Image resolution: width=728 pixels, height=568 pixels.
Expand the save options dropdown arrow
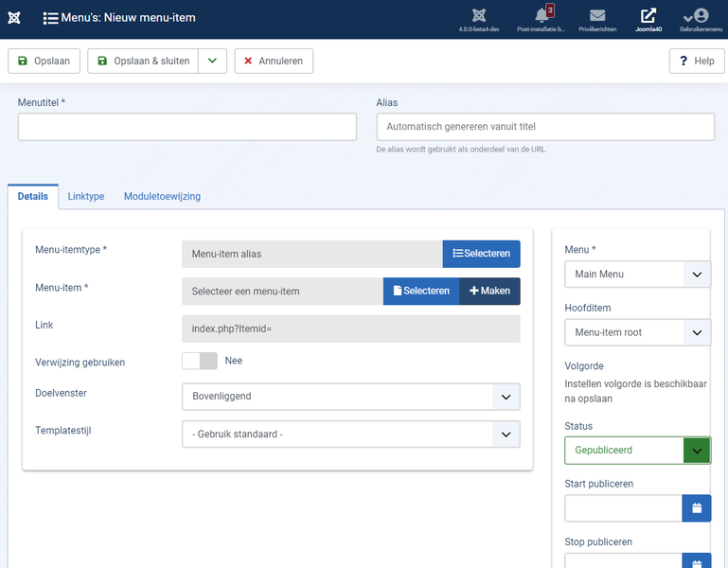pos(212,61)
